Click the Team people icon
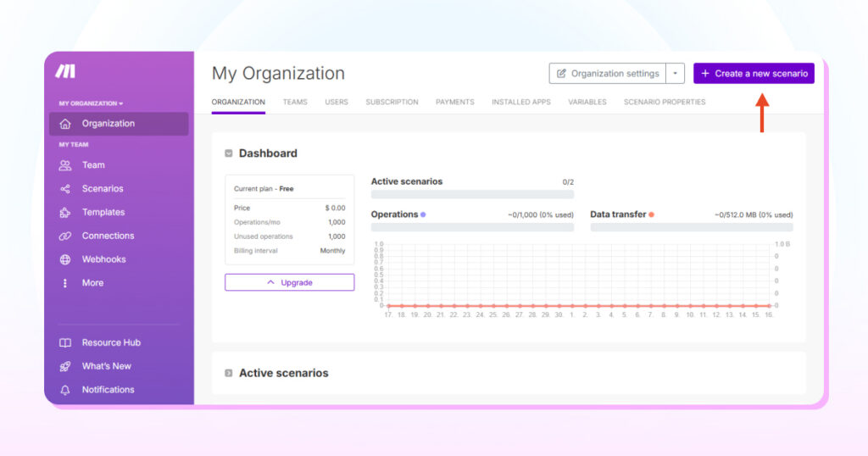This screenshot has width=868, height=456. click(65, 165)
